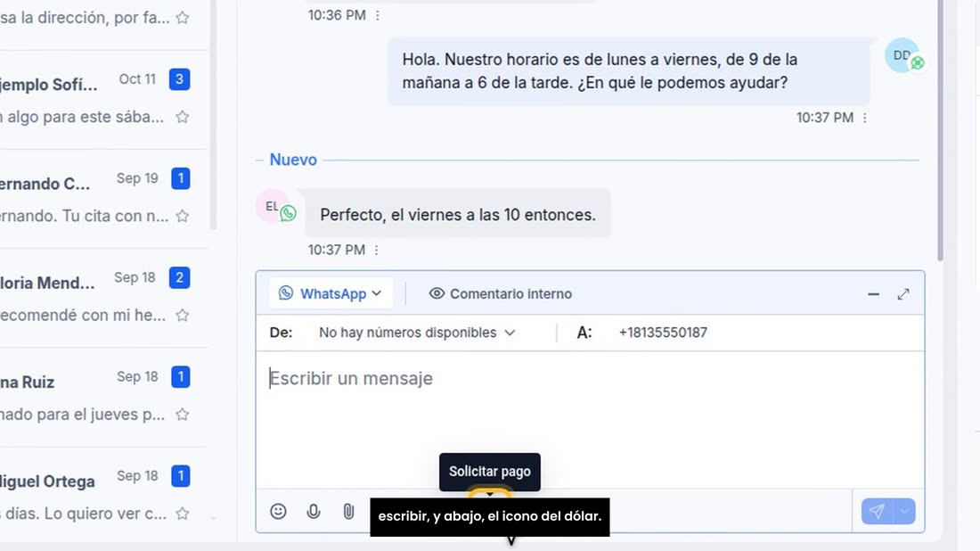
Task: Star the Gloria Mend conversation
Action: click(183, 316)
